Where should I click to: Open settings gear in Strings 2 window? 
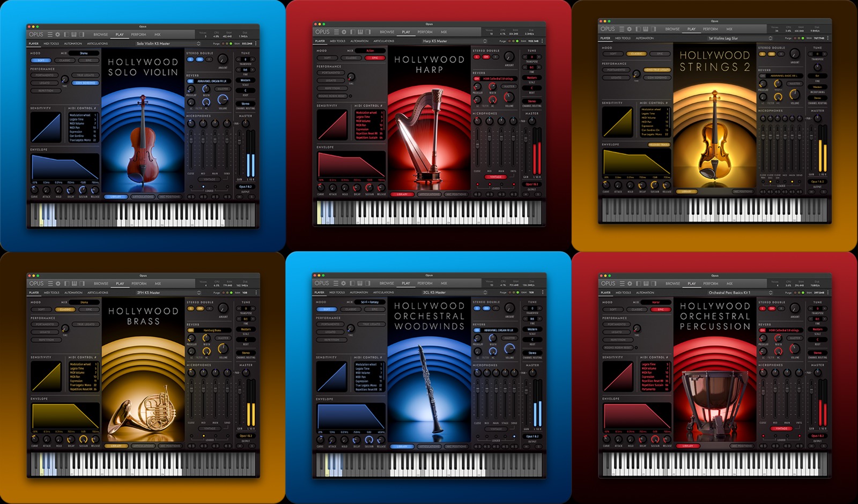point(630,29)
